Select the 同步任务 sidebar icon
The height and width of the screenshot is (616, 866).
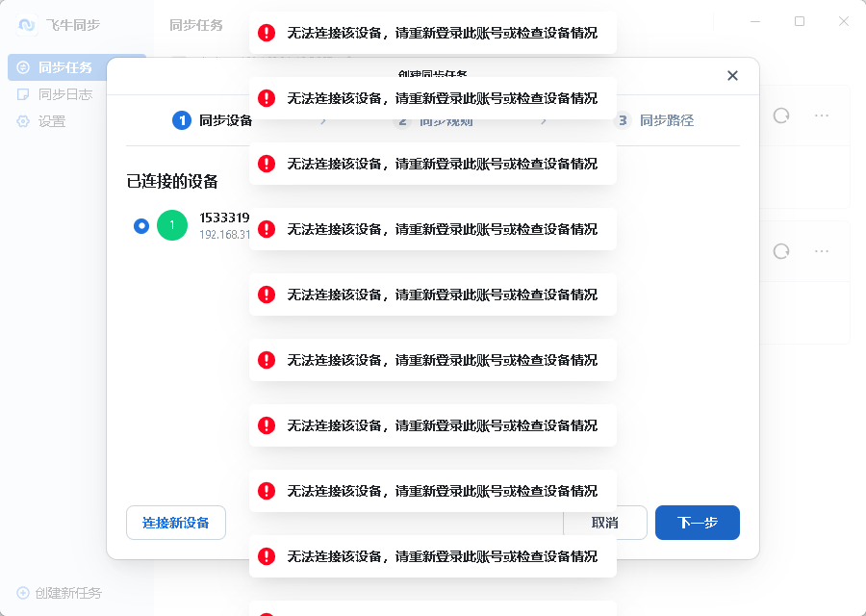(x=22, y=67)
